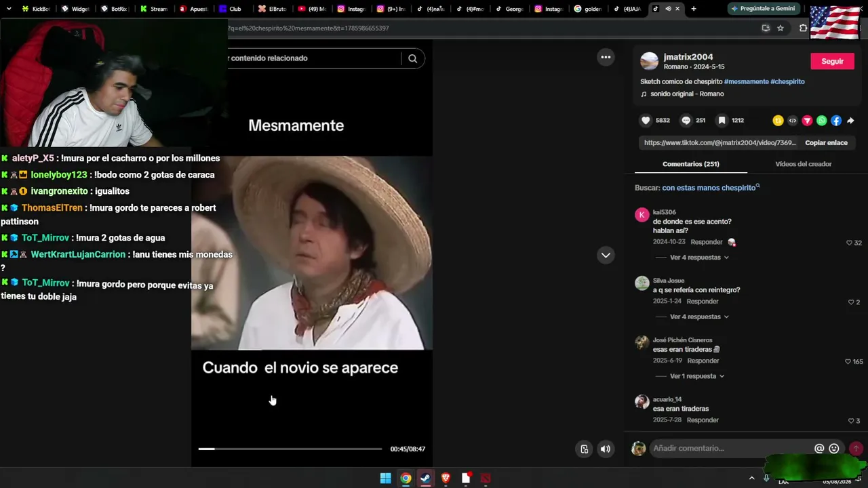
Task: Open jmatrix2004's profile avatar
Action: click(650, 62)
